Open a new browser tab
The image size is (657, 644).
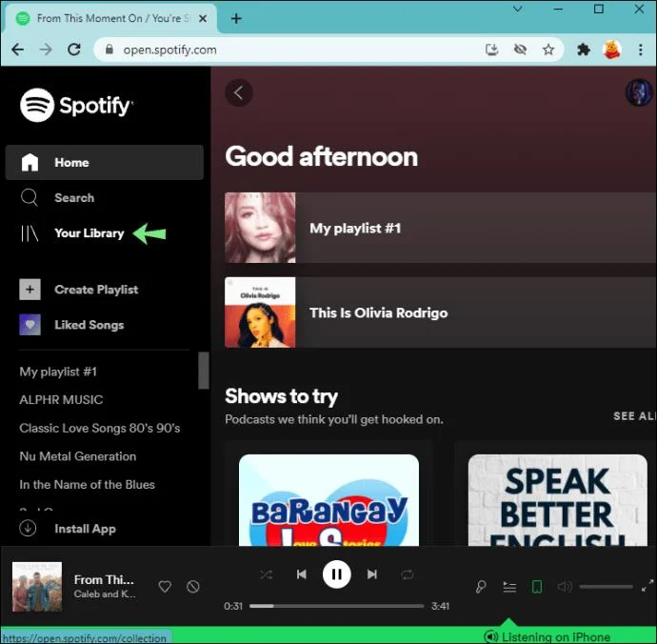click(236, 18)
